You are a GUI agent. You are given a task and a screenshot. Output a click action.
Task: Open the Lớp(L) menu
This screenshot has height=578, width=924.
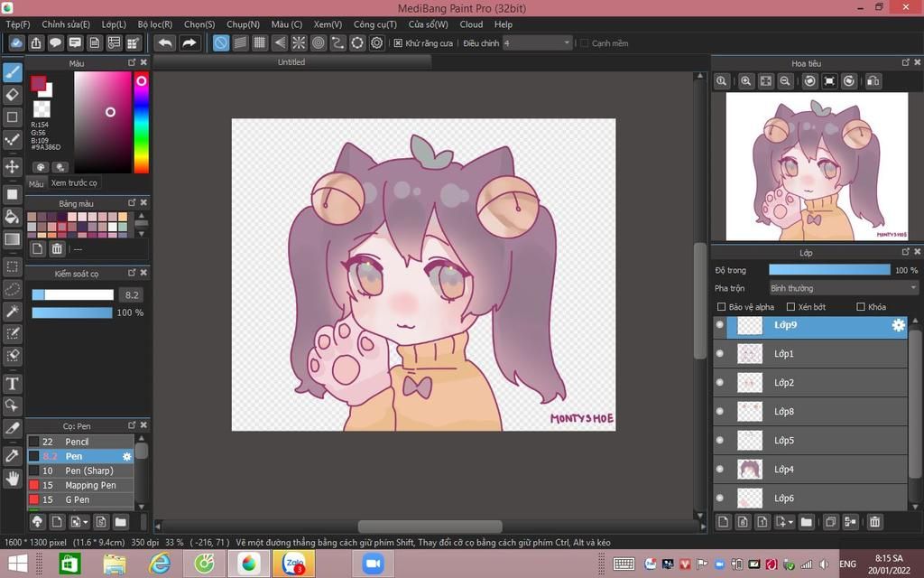pos(114,24)
